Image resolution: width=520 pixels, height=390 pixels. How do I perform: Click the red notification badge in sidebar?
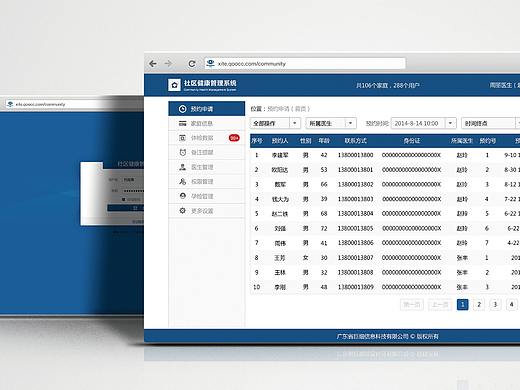(x=234, y=138)
